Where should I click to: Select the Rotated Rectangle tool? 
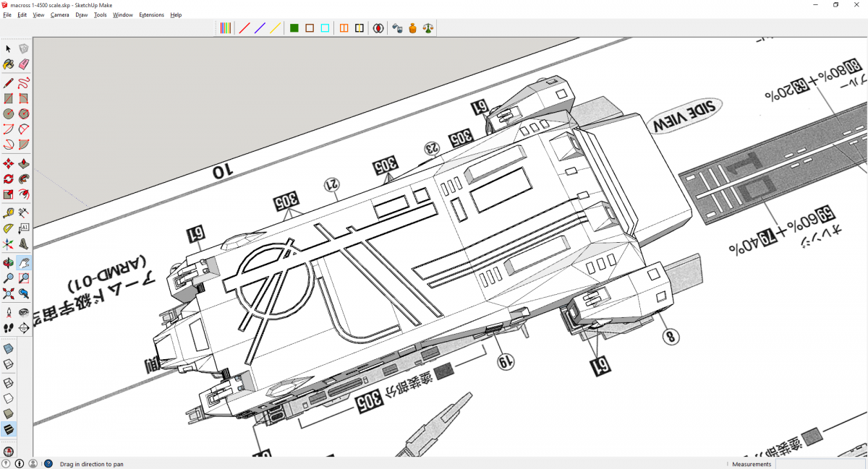click(x=24, y=98)
